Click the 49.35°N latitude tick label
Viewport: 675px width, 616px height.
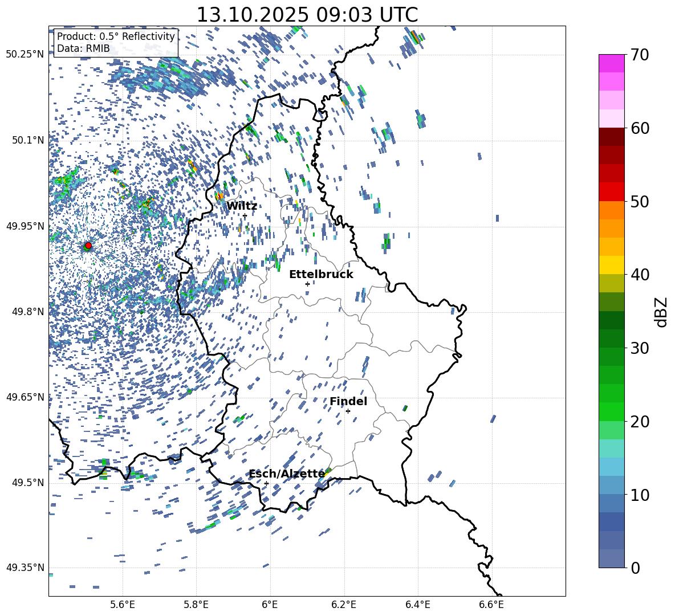coord(25,568)
